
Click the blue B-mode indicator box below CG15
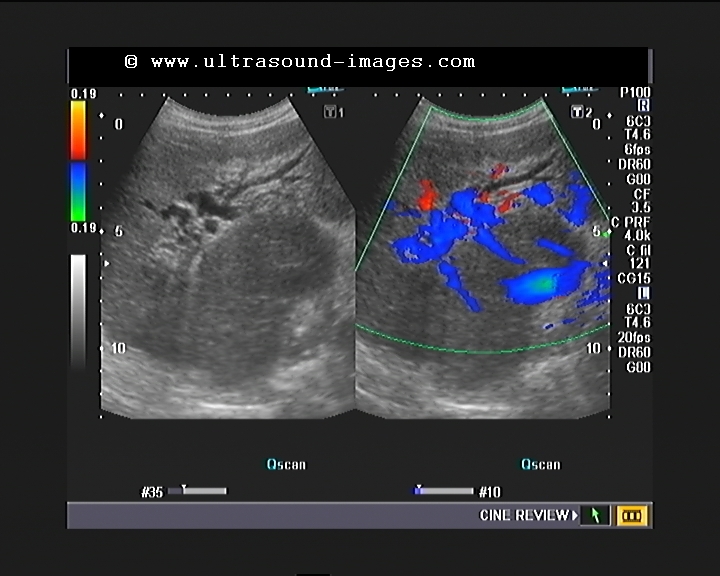[x=644, y=293]
